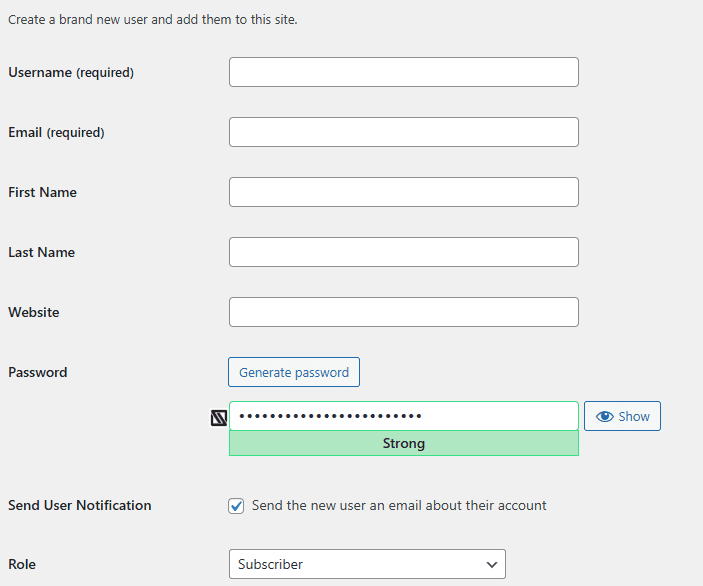
Task: Focus the Username input field
Action: click(403, 72)
